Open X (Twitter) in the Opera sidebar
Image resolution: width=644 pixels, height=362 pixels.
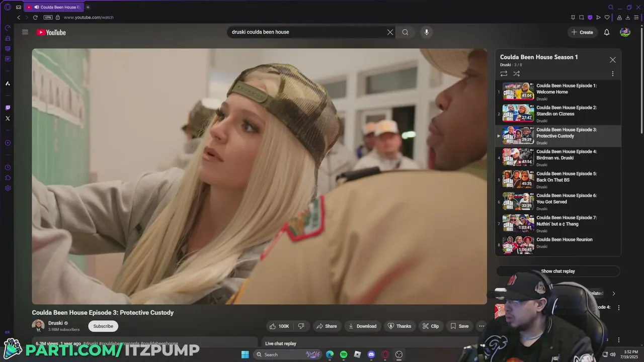8,118
